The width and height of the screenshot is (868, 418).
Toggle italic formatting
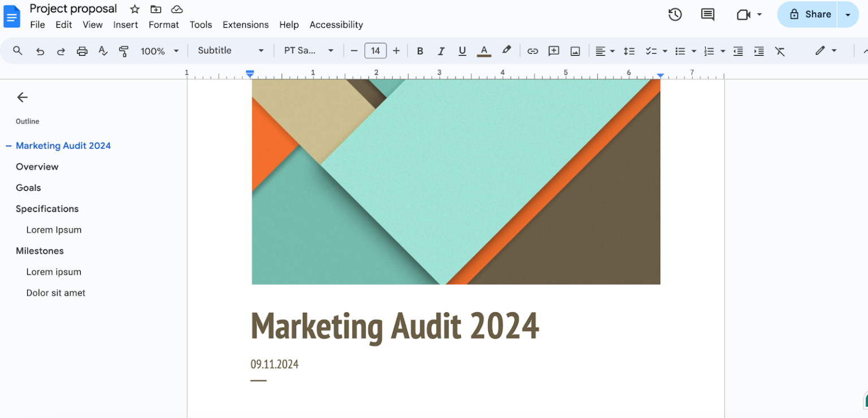coord(441,50)
